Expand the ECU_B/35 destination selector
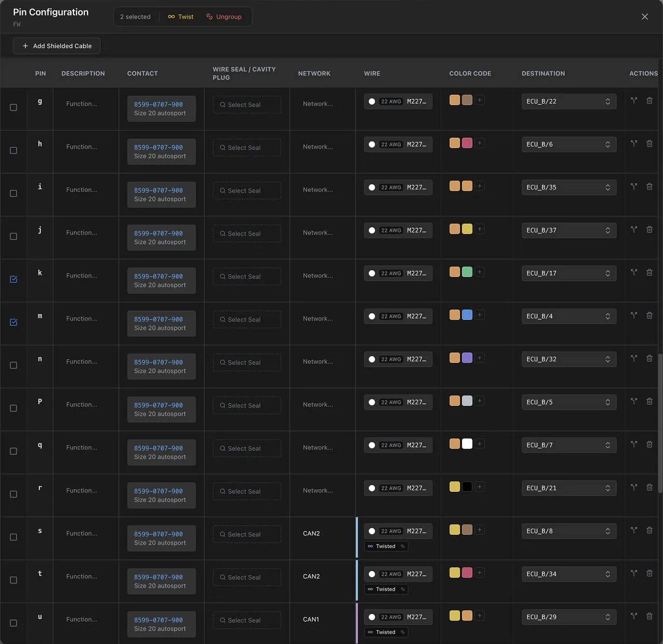The image size is (663, 644). point(569,187)
